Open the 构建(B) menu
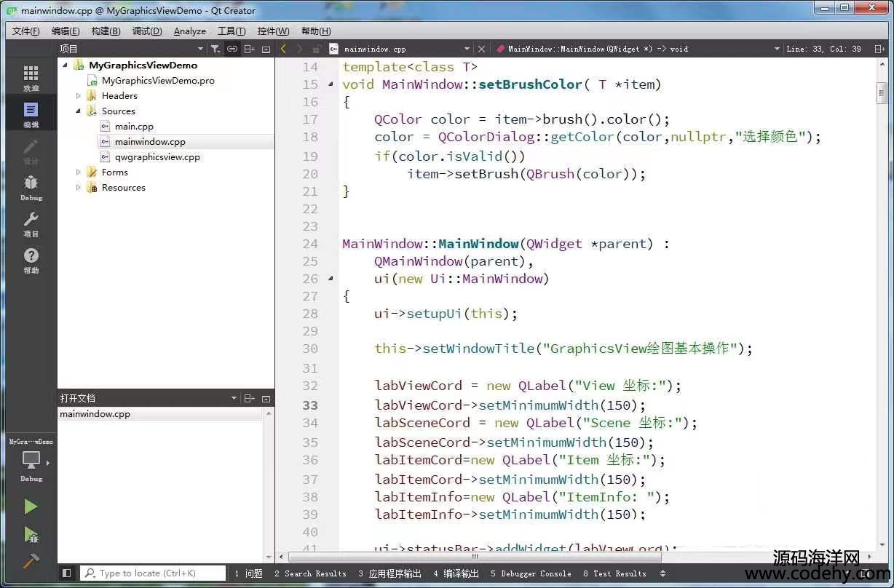Viewport: 894px width, 588px height. 106,31
